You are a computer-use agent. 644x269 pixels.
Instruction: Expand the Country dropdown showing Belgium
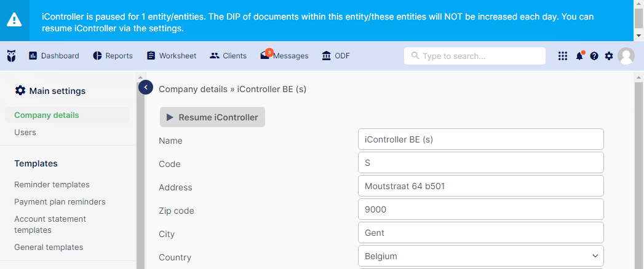(481, 256)
